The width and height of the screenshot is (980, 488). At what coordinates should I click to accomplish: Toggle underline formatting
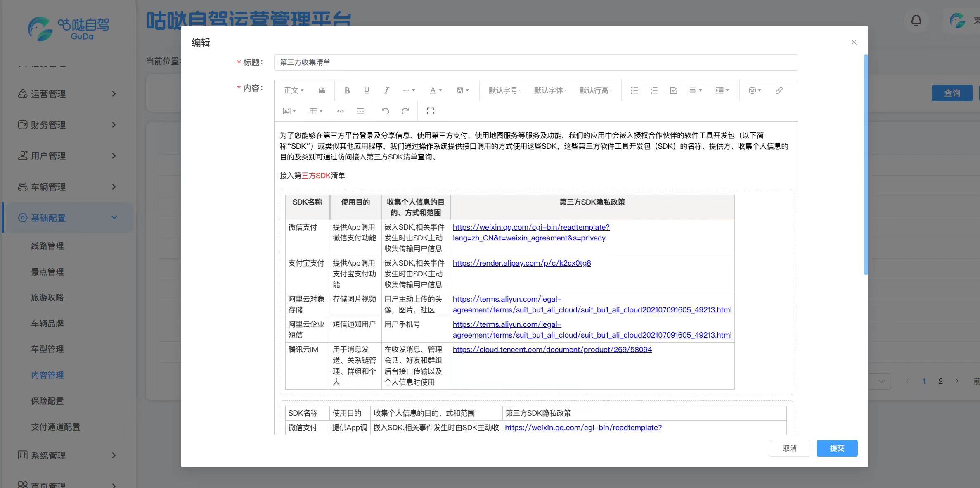pos(367,90)
